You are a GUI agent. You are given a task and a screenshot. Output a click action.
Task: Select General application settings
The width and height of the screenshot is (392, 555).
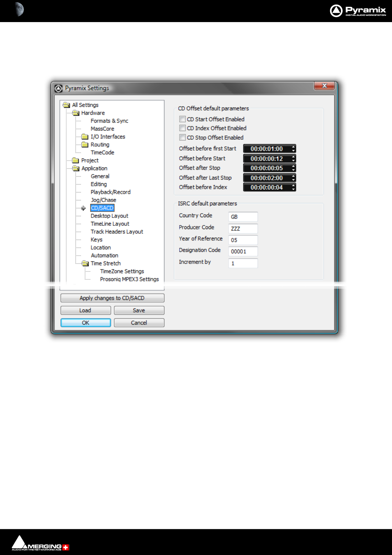coord(100,176)
